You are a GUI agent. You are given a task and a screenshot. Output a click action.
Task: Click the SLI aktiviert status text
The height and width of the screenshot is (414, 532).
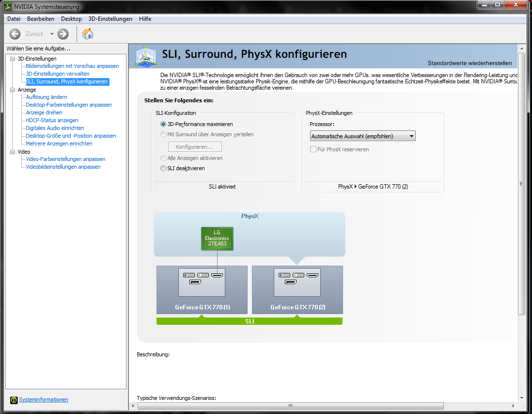coord(222,187)
